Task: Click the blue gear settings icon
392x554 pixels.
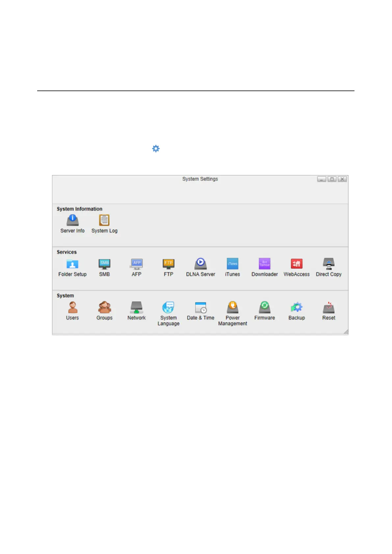Action: pyautogui.click(x=156, y=149)
